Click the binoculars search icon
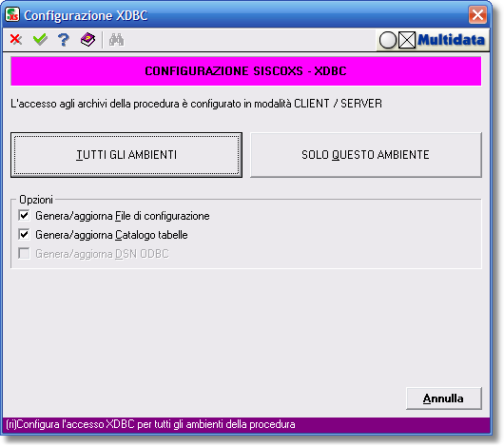Image resolution: width=504 pixels, height=447 pixels. (116, 40)
